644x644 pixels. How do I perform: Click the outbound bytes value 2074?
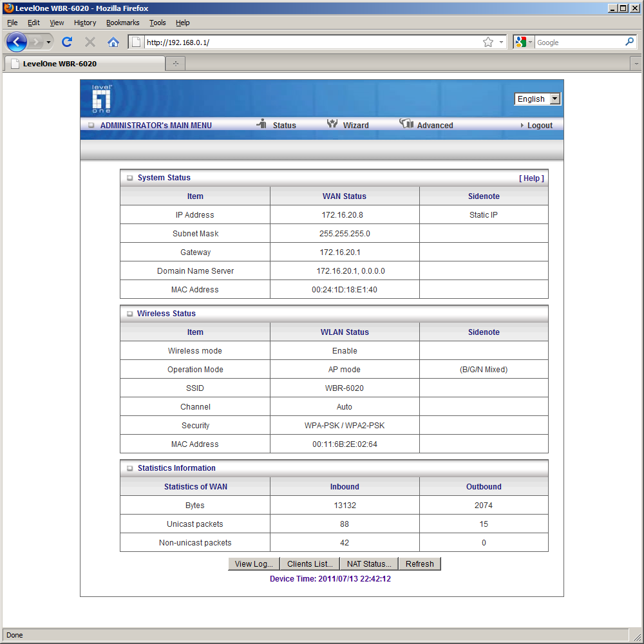tap(484, 505)
